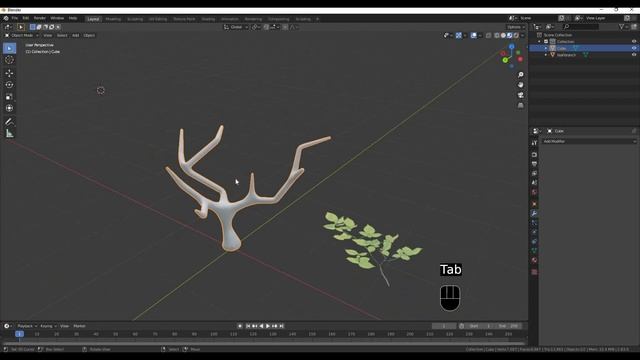
Task: Open the View Layer properties tab icon
Action: click(x=534, y=173)
